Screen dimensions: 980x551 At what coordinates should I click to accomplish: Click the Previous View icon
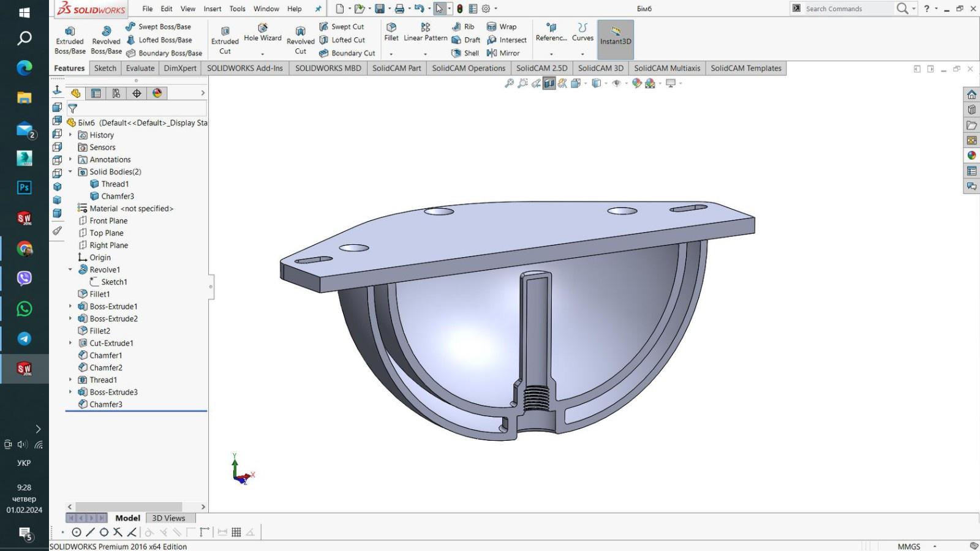click(536, 83)
